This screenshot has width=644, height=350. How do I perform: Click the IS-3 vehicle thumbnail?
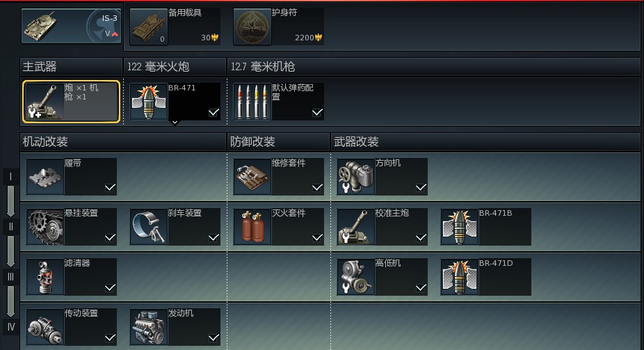72,26
